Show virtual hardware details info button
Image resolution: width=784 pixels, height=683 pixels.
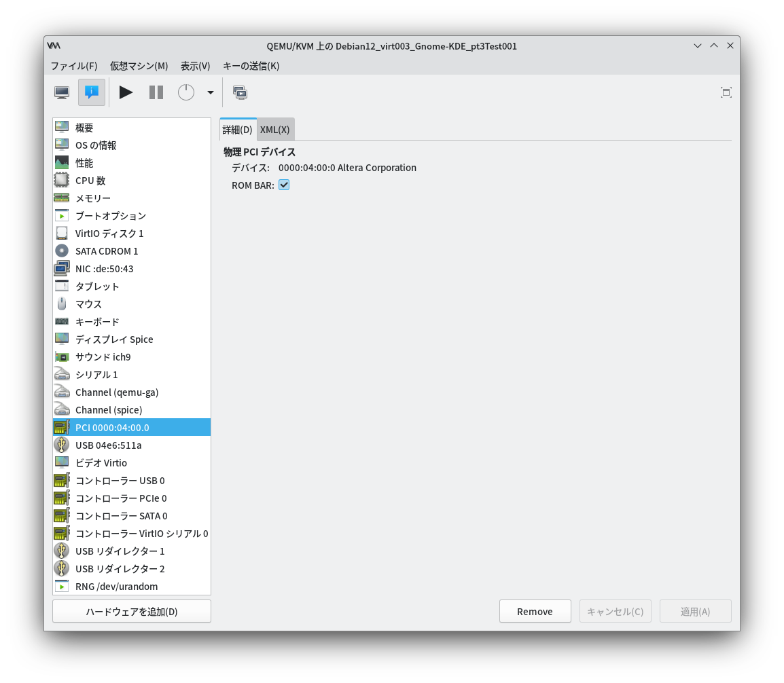(92, 92)
